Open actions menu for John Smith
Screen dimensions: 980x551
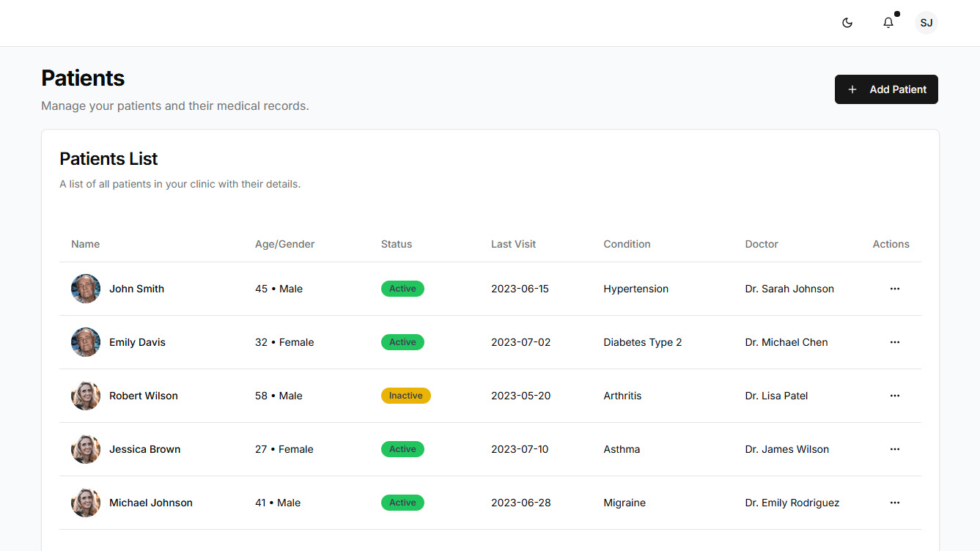894,289
